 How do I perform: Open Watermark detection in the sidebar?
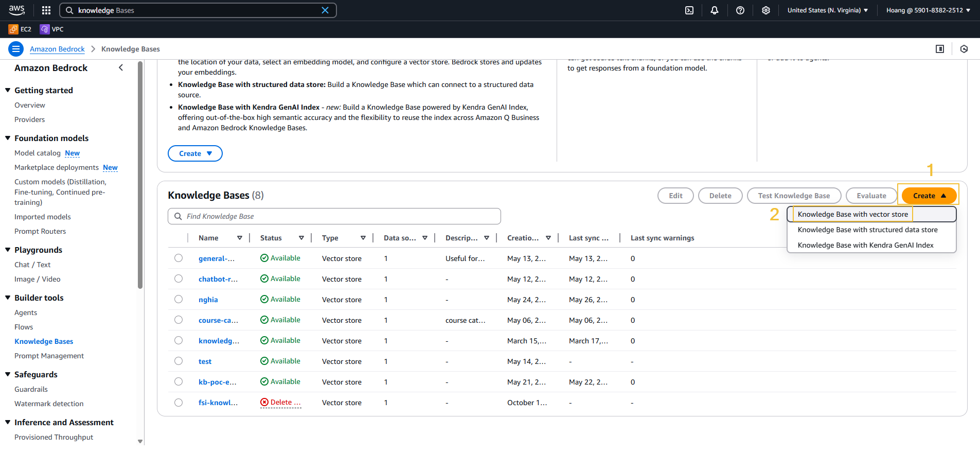point(49,404)
